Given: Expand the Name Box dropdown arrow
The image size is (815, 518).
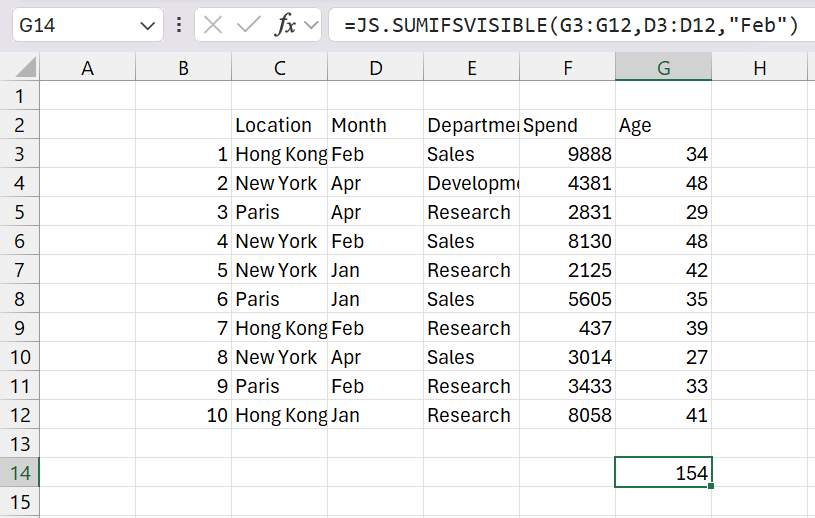Looking at the screenshot, I should coord(148,25).
